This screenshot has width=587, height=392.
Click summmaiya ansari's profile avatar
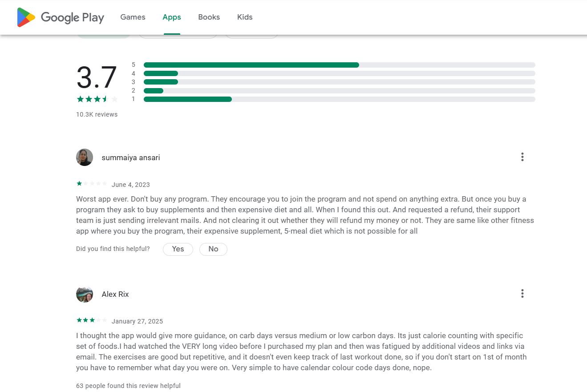point(85,158)
